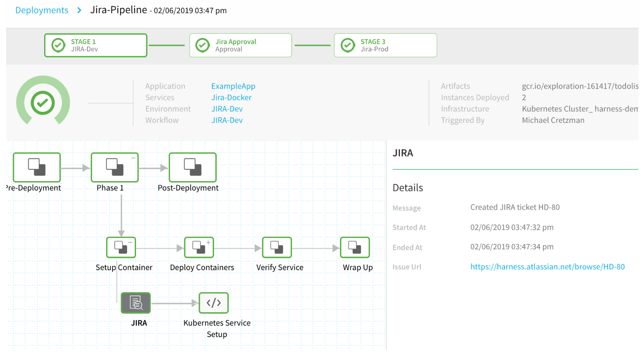
Task: Click the Issue Url field label
Action: pyautogui.click(x=407, y=267)
